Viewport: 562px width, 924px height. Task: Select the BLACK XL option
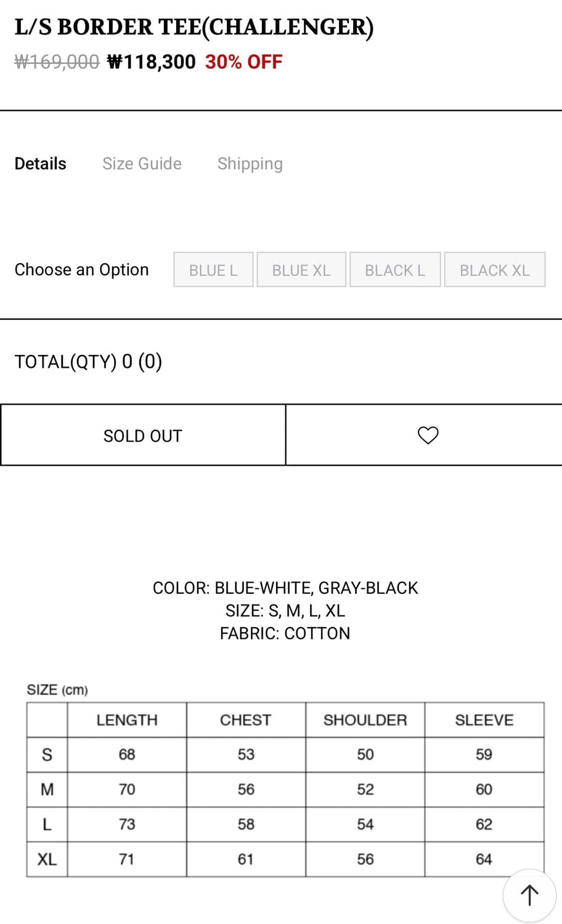[x=494, y=270]
